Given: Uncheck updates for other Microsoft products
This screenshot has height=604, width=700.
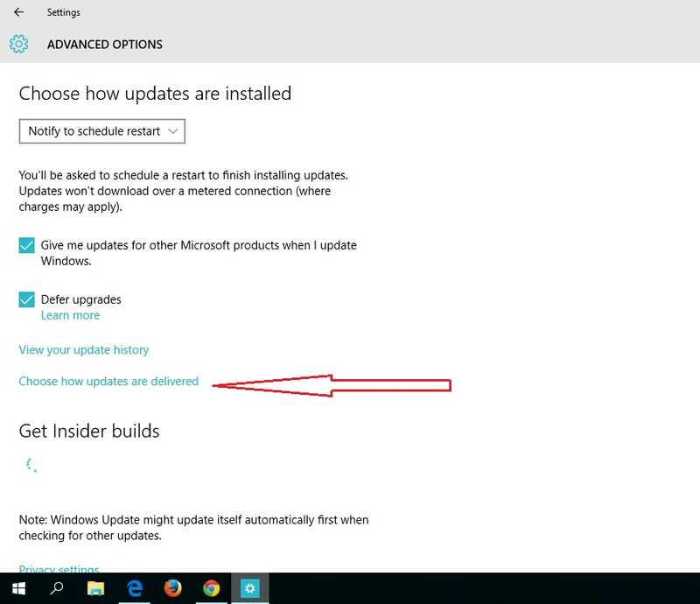Looking at the screenshot, I should pos(27,246).
